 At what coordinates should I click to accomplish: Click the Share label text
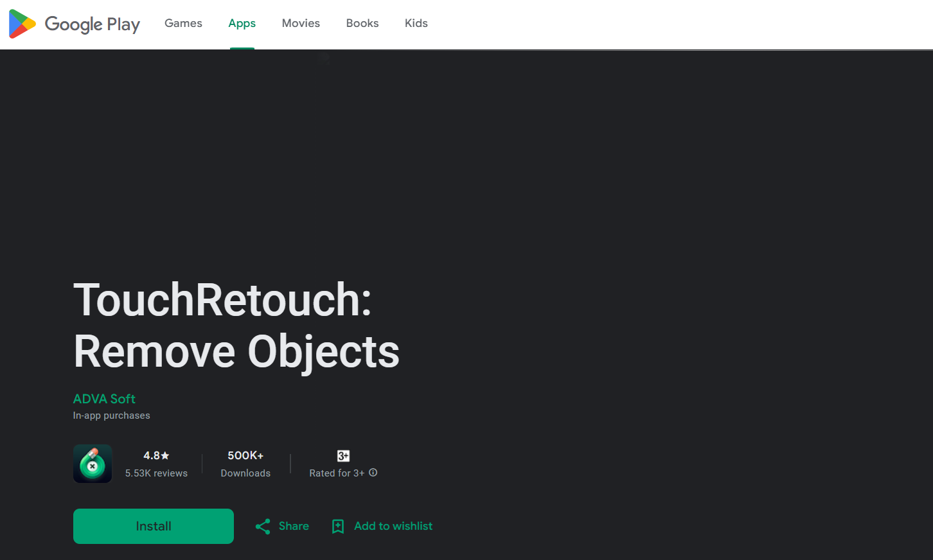pos(294,526)
